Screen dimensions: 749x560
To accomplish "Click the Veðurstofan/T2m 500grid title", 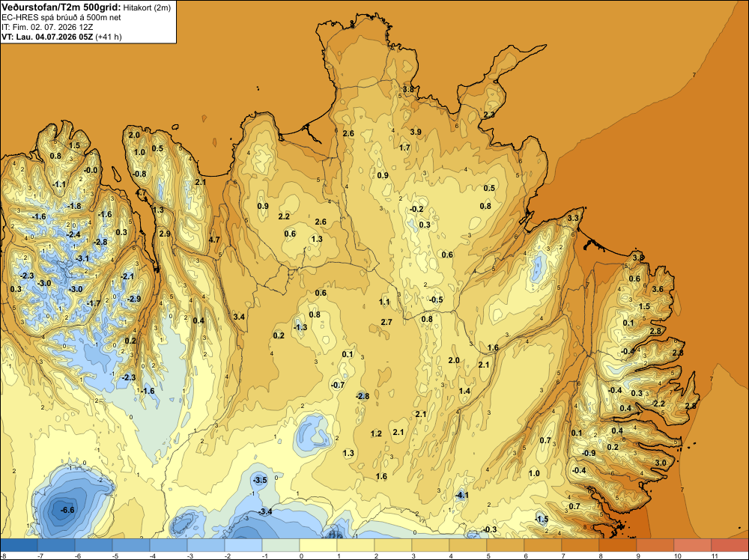I will pos(61,7).
